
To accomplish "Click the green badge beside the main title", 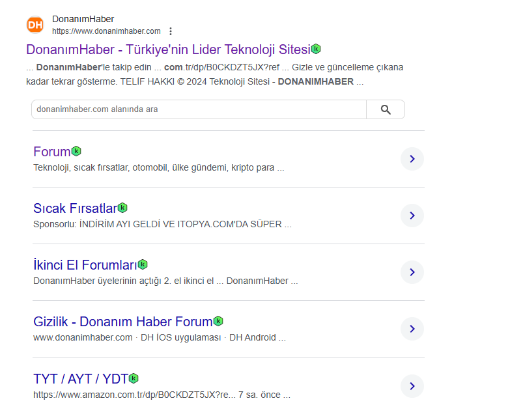I will tap(316, 49).
